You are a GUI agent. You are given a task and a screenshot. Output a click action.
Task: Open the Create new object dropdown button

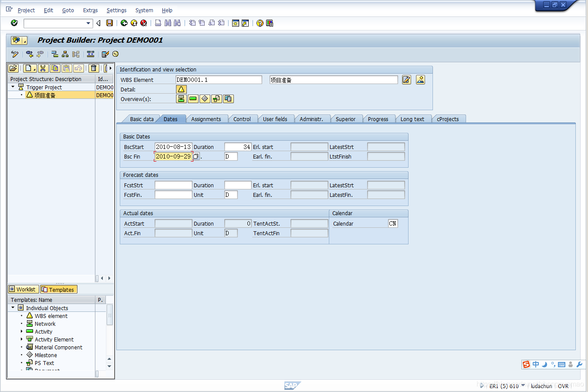click(30, 68)
